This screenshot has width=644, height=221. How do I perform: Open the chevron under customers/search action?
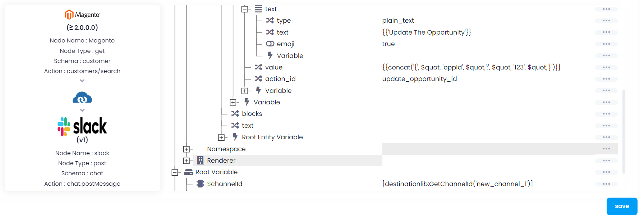(x=82, y=81)
